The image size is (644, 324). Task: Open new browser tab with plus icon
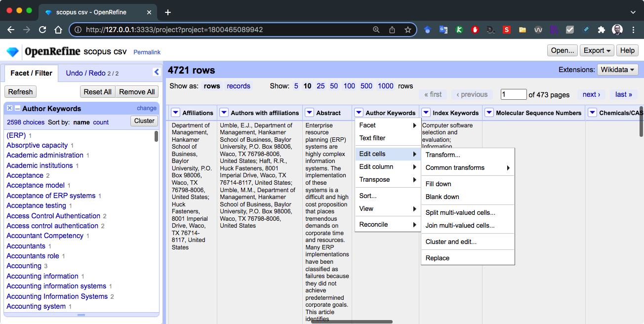(x=168, y=12)
